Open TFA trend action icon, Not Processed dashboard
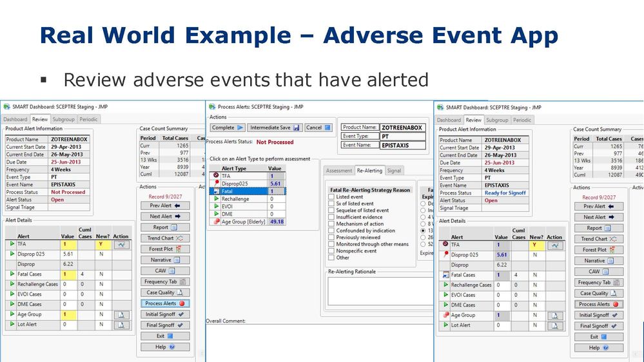 (121, 245)
